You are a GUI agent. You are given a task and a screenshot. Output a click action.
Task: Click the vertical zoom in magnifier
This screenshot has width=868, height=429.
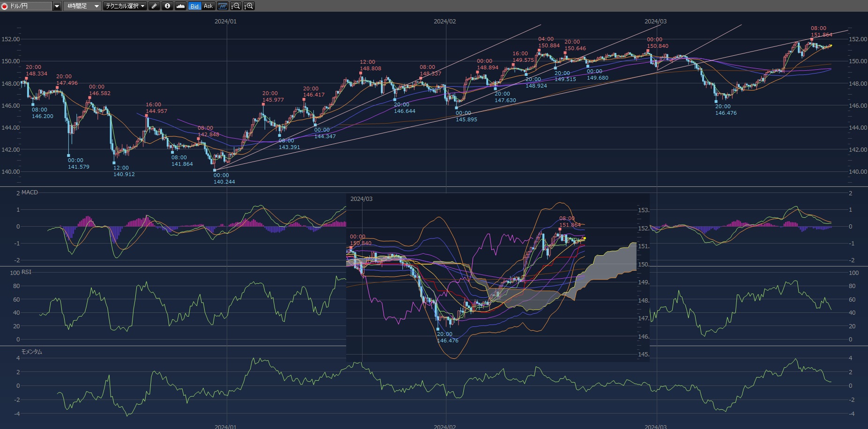(249, 6)
